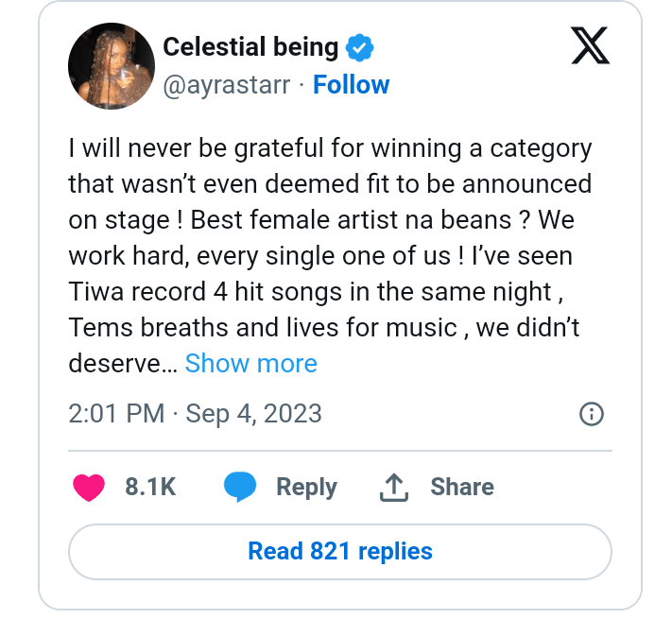Open the tweet info circle icon
672x619 pixels.
click(592, 414)
